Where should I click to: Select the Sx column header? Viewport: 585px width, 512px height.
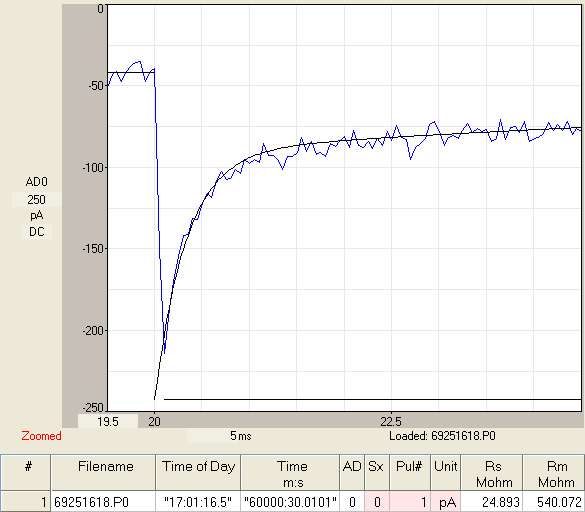point(377,472)
